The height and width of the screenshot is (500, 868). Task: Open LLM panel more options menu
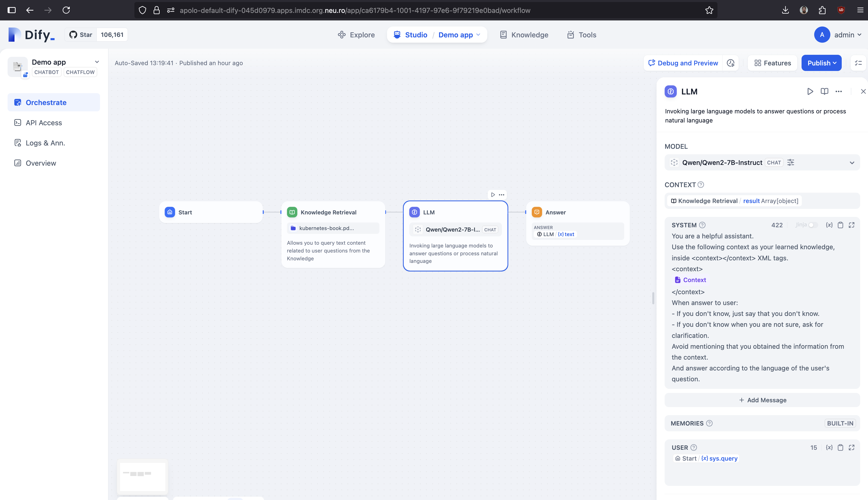coord(838,91)
